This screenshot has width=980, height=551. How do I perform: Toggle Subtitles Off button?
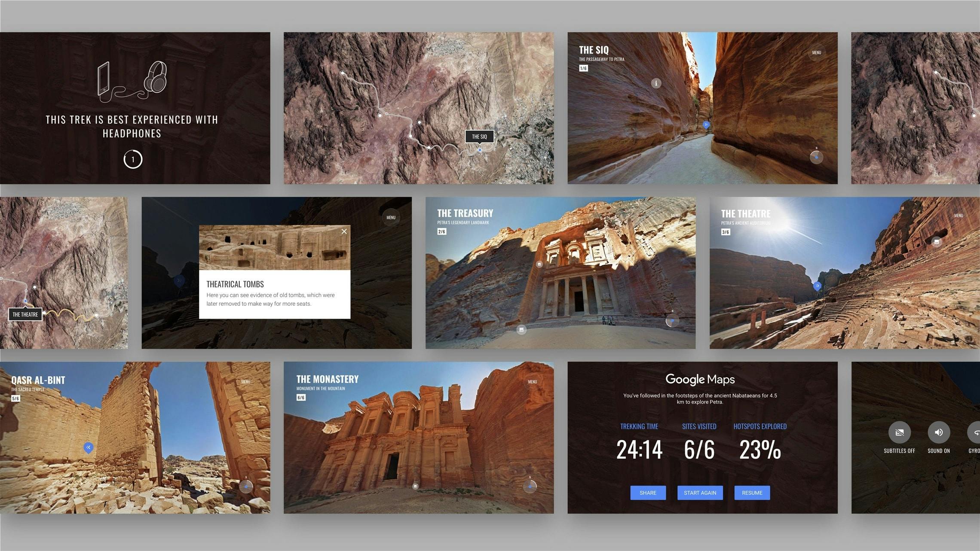pos(899,432)
